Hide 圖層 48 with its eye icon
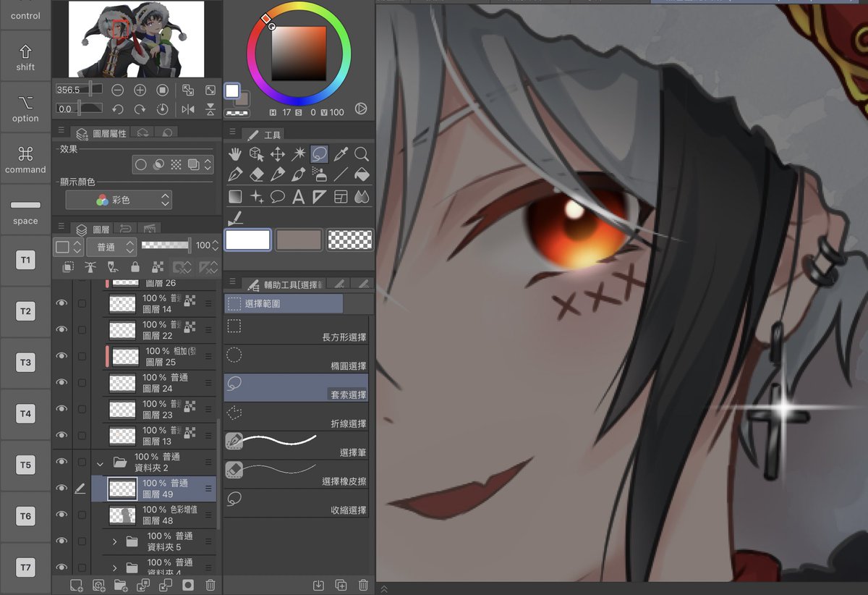 (x=61, y=515)
